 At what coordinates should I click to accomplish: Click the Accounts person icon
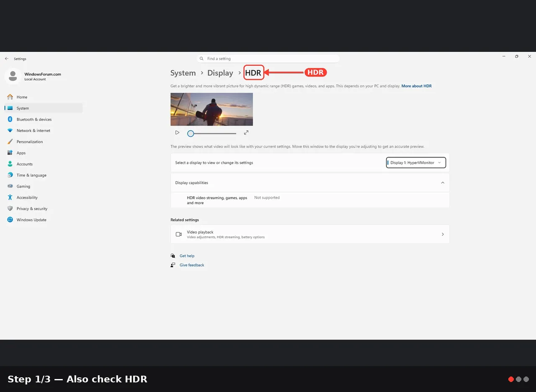point(10,164)
